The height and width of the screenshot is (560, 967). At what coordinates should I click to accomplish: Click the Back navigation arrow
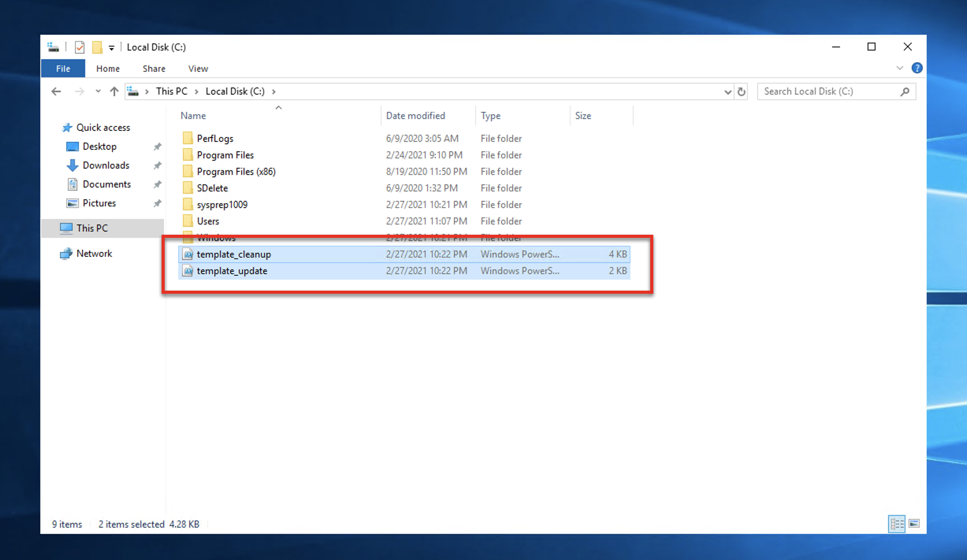[56, 91]
